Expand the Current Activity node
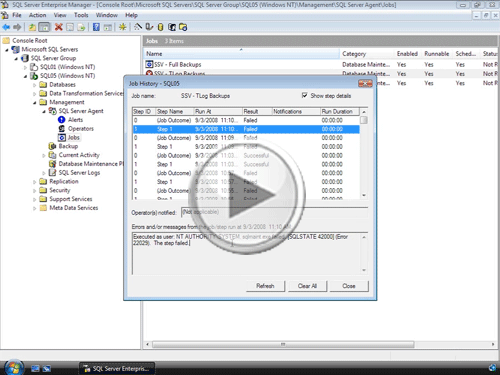This screenshot has width=500, height=375. pyautogui.click(x=44, y=155)
